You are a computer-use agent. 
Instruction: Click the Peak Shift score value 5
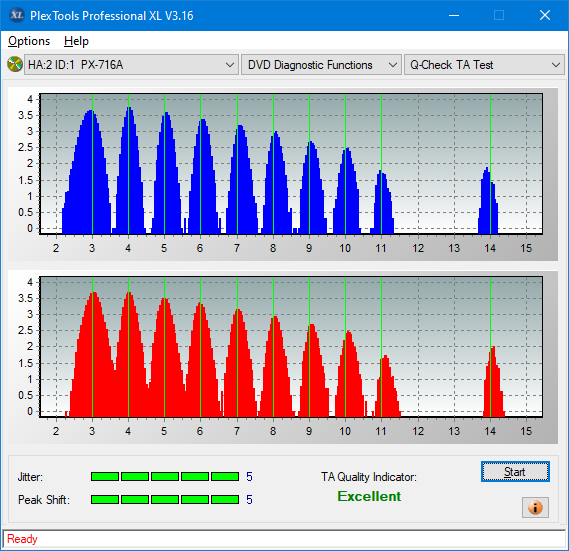pyautogui.click(x=249, y=500)
